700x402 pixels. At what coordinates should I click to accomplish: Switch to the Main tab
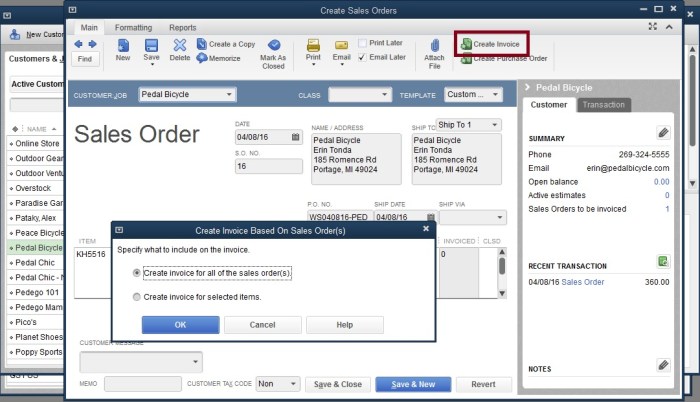click(89, 27)
